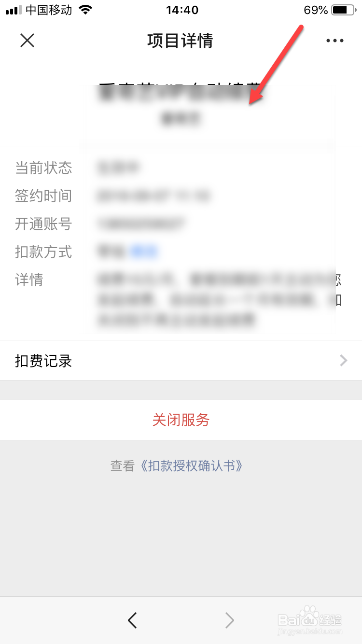Tap the forward arrow in bottom bar
362x644 pixels.
pos(230,620)
